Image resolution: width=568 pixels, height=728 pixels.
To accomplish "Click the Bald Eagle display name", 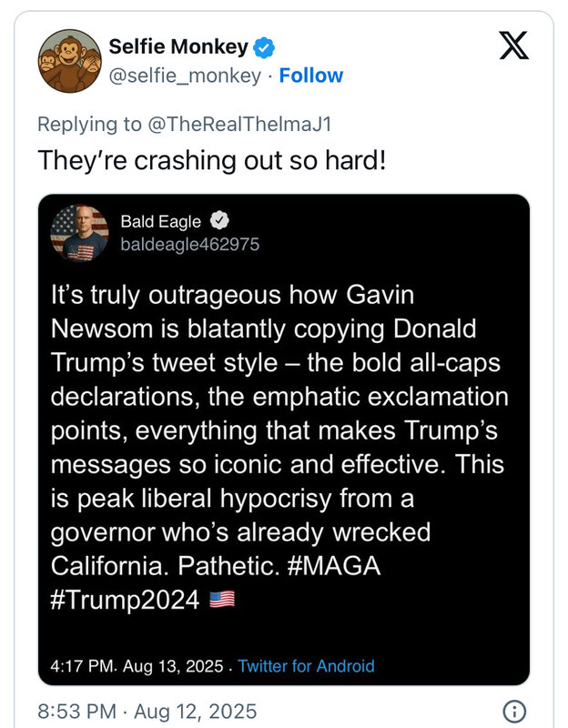I will click(x=161, y=221).
